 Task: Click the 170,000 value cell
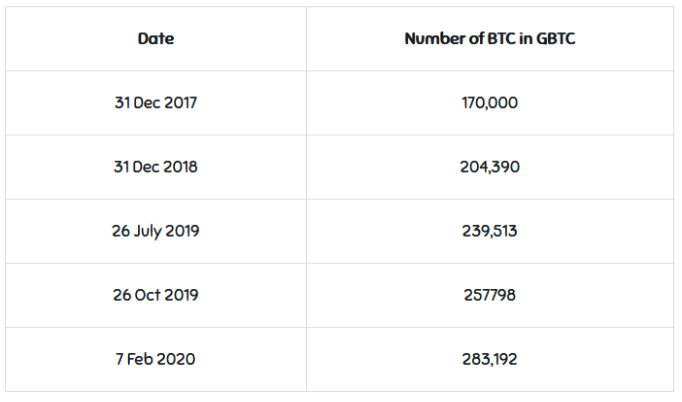click(490, 102)
